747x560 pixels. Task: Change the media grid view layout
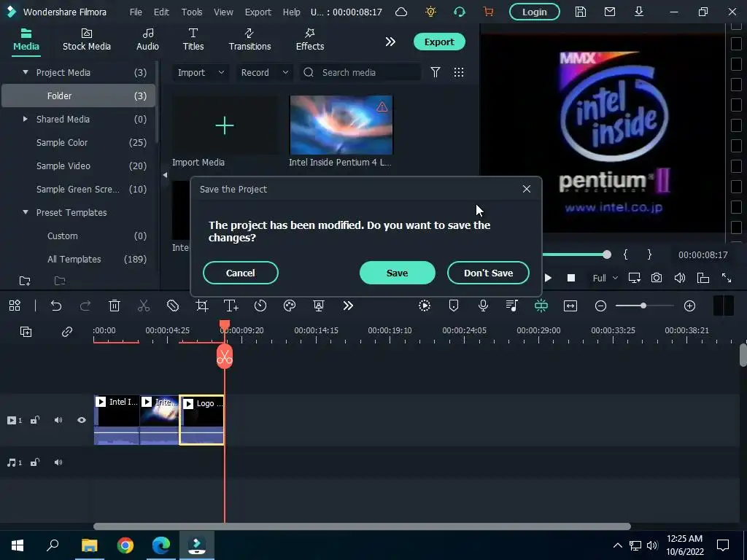pos(458,72)
